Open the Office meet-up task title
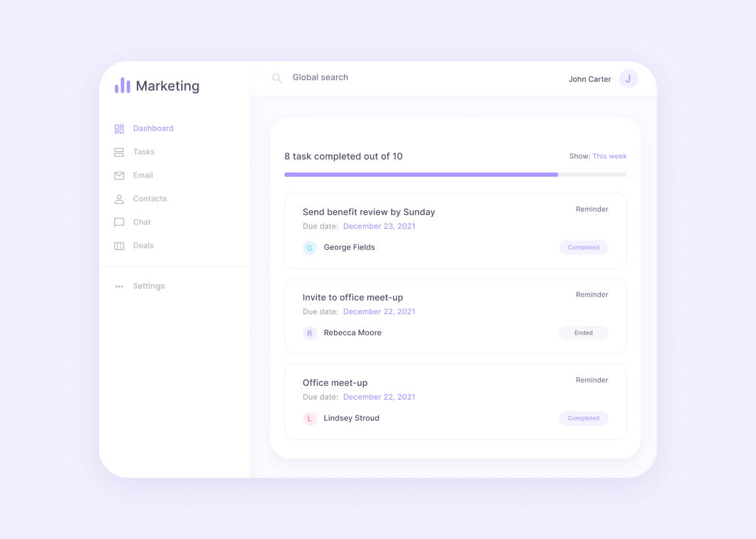This screenshot has height=539, width=756. pos(335,383)
